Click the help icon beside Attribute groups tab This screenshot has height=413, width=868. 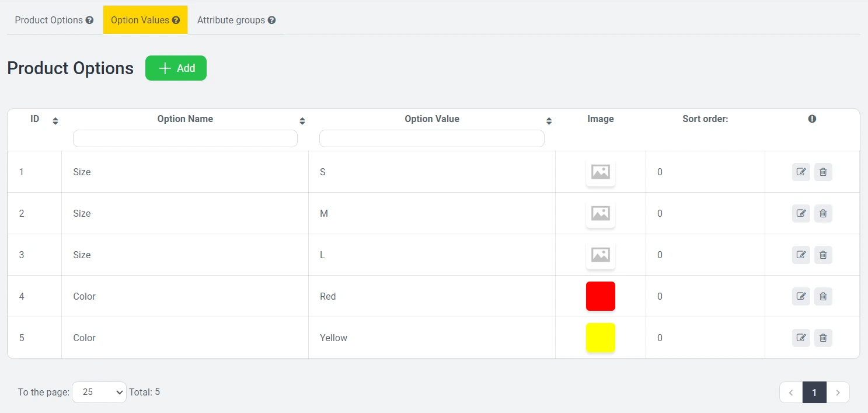pos(271,20)
